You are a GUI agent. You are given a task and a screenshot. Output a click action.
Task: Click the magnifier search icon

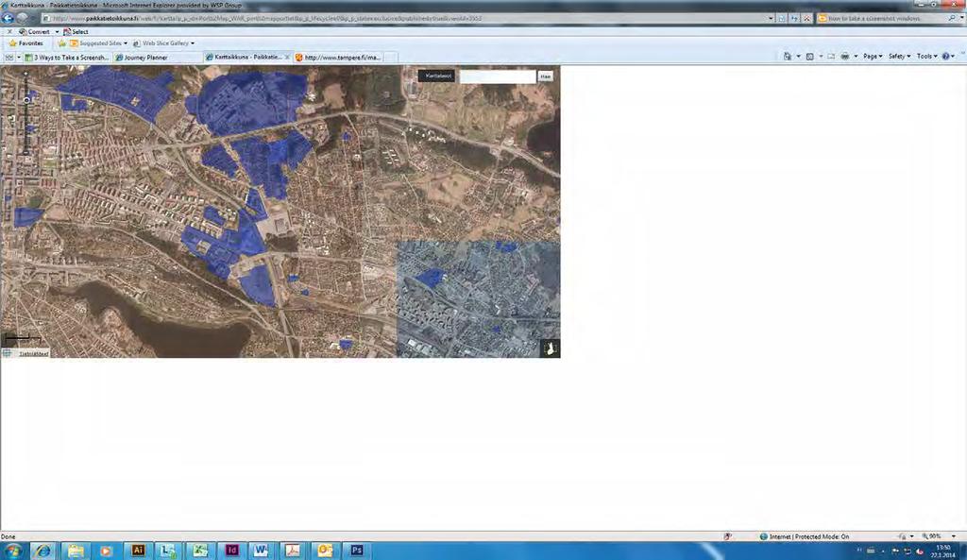coord(952,19)
